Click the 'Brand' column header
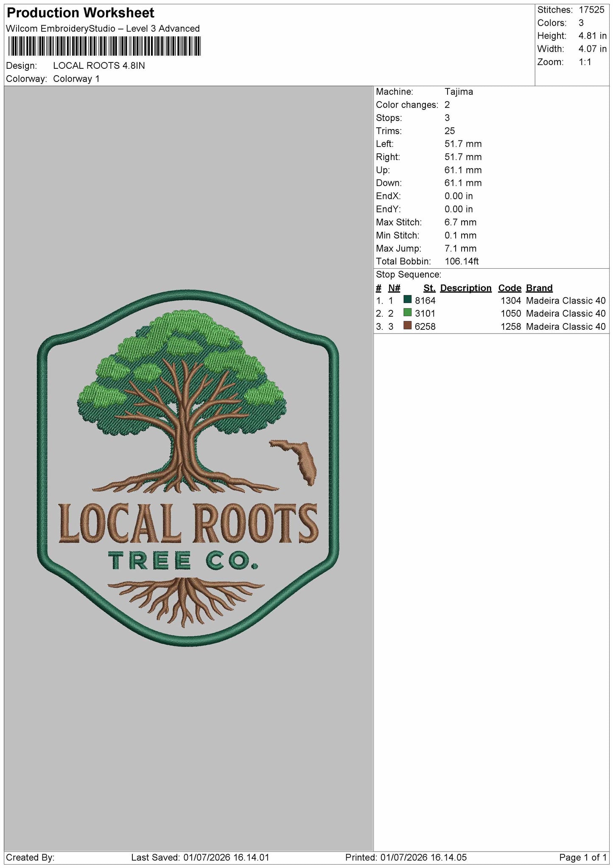 (539, 288)
